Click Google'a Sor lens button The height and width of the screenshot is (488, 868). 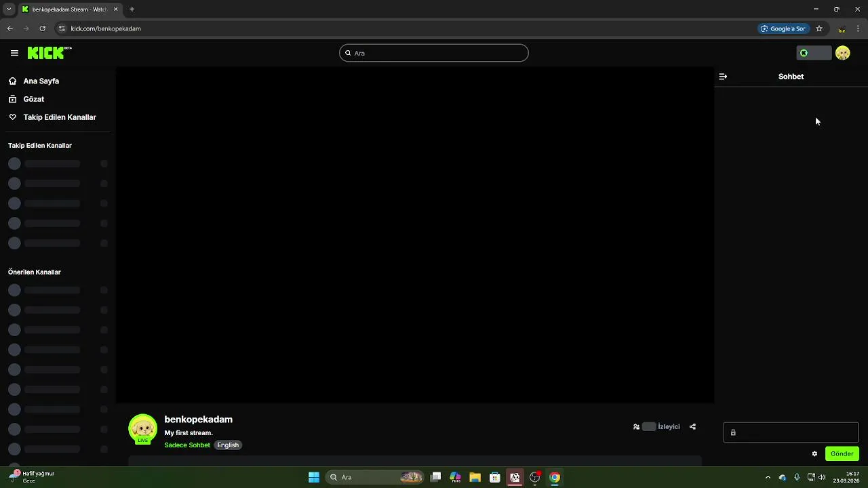tap(784, 28)
